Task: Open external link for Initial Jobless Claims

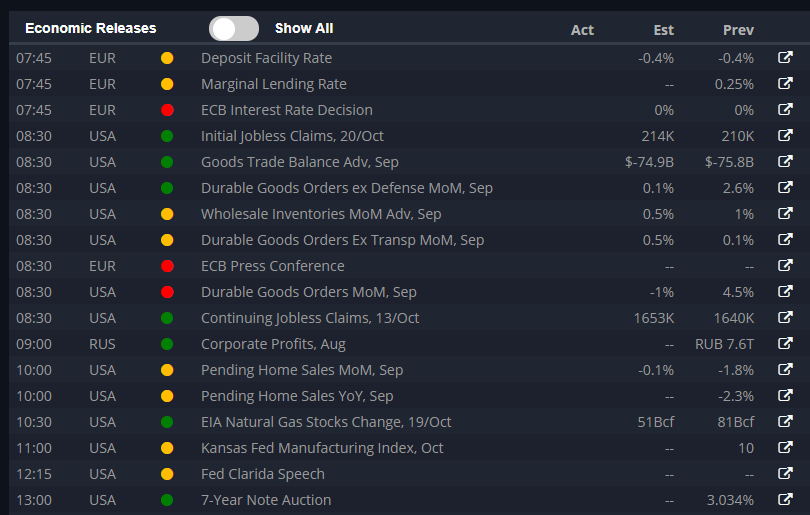Action: (x=785, y=135)
